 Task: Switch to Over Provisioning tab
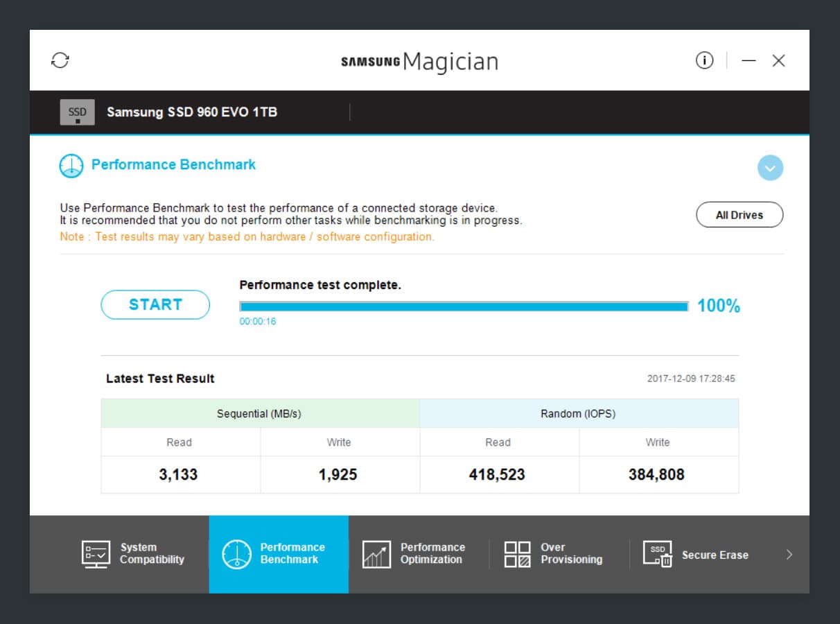[x=559, y=554]
